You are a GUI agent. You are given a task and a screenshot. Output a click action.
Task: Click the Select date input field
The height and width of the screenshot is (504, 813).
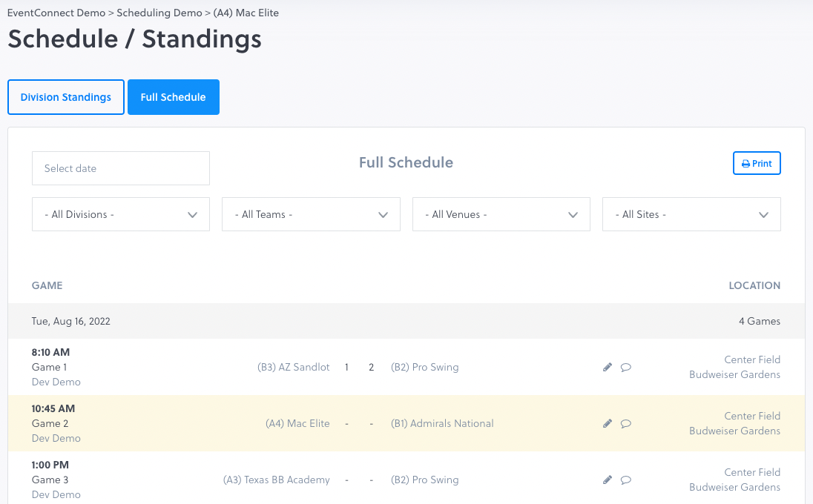pyautogui.click(x=121, y=168)
